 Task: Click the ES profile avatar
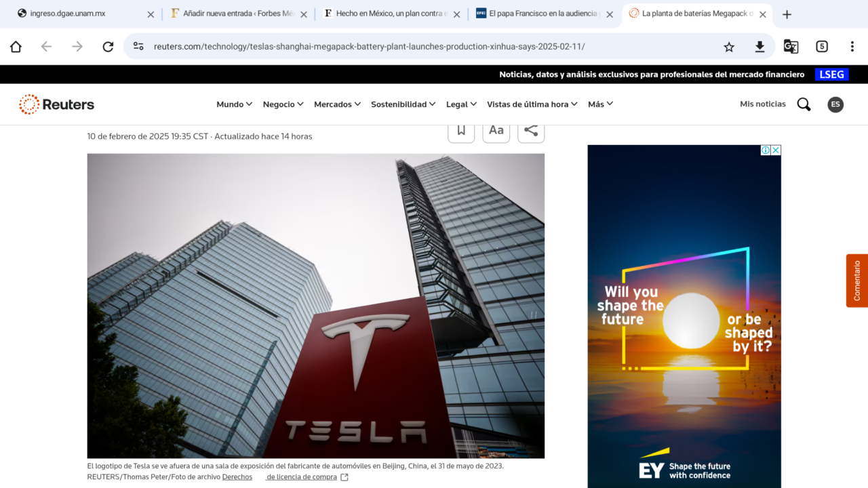835,104
